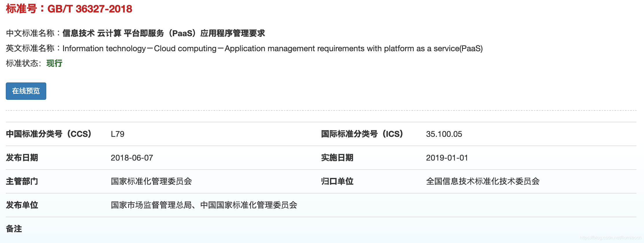Image resolution: width=644 pixels, height=243 pixels.
Task: Click the ICS value 35.100.05
Action: 444,134
